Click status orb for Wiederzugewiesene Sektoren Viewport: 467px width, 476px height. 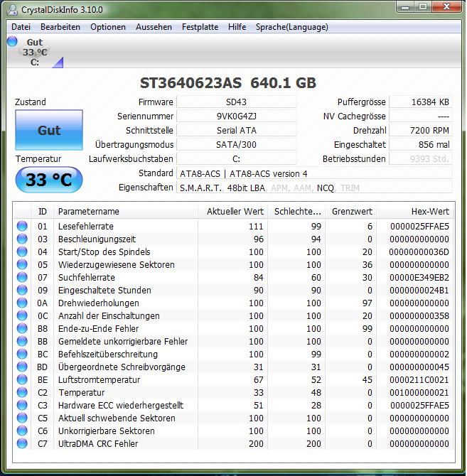22,264
